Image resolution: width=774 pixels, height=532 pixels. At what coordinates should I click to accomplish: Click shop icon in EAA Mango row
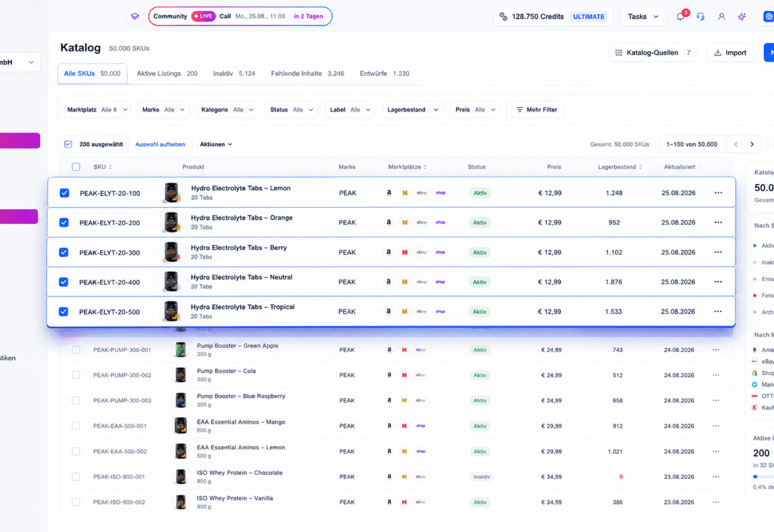(421, 426)
